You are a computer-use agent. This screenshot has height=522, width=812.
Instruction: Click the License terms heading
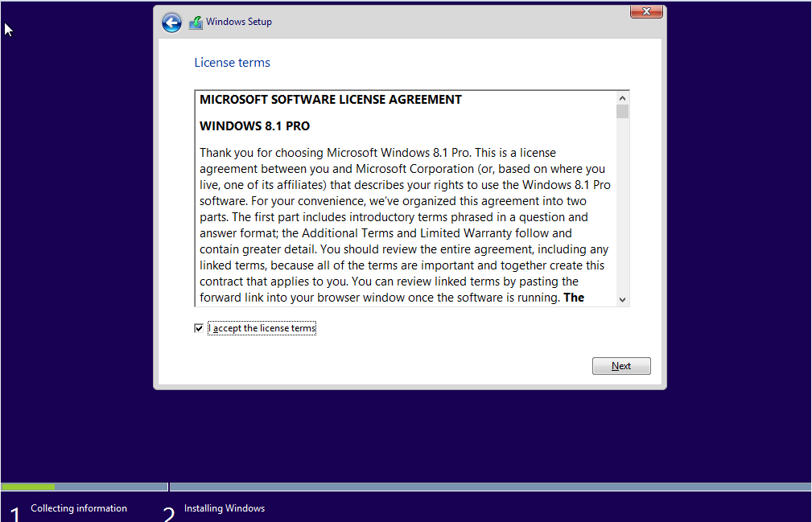tap(232, 63)
